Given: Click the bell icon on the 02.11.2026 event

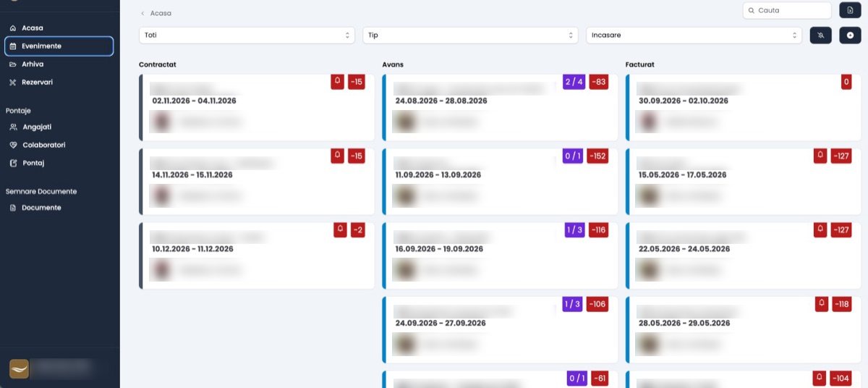Looking at the screenshot, I should pyautogui.click(x=338, y=82).
